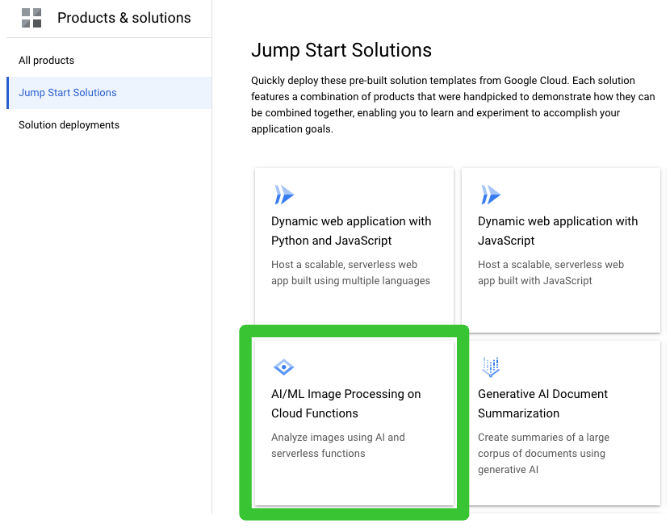Open Dynamic web application with Python and JavaScript

tap(351, 231)
